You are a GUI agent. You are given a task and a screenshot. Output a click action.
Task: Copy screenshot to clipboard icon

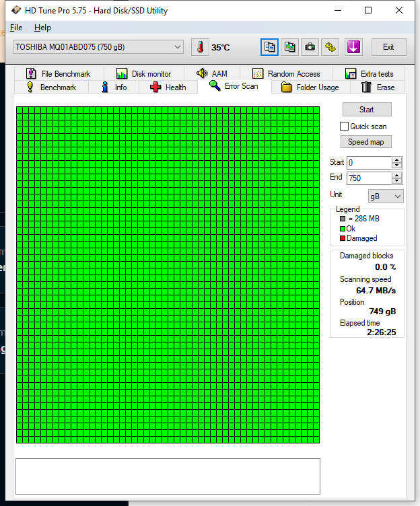tap(289, 47)
